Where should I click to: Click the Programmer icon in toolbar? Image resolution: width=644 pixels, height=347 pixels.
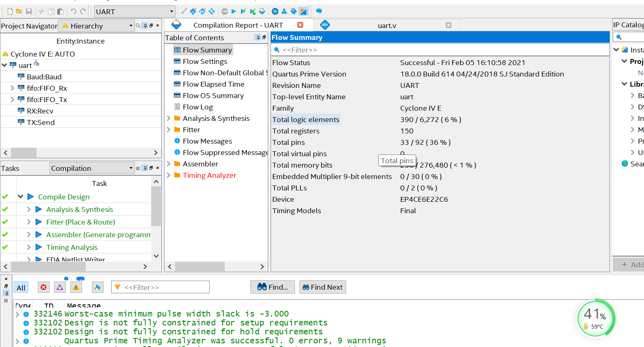[x=294, y=11]
